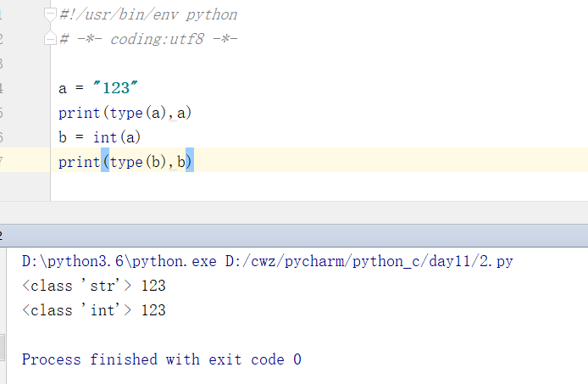Screen dimensions: 588x384
Task: Click the highlighted closing parenthesis on last line
Action: click(x=190, y=162)
